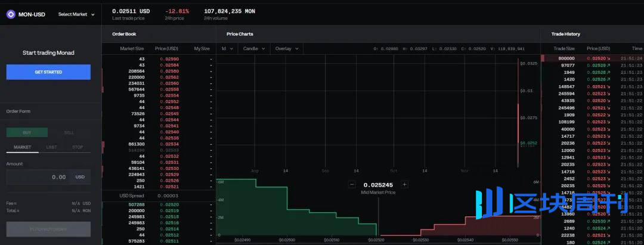Open the Select Market dropdown

tap(76, 14)
